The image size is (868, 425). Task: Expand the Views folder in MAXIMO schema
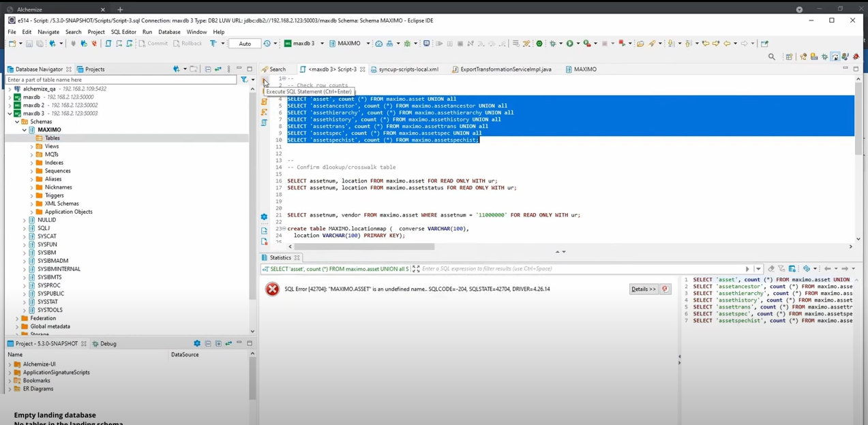[31, 146]
